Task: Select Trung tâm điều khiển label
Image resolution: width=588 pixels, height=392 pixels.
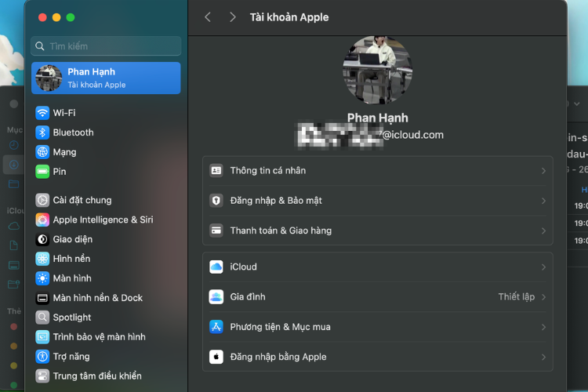Action: pyautogui.click(x=97, y=376)
